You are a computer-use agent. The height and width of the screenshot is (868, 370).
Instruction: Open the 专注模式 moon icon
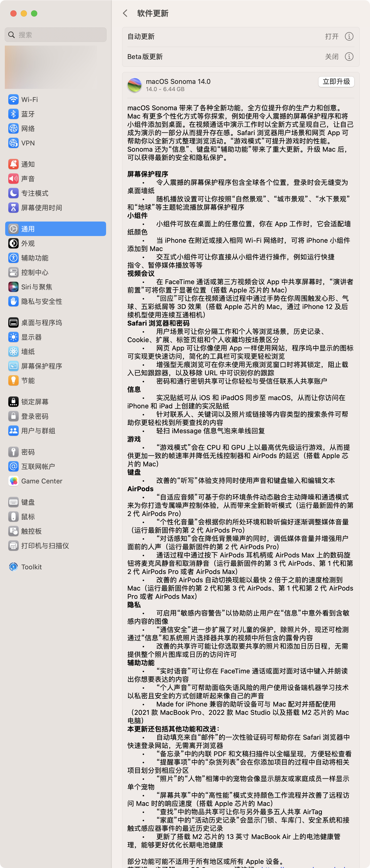pos(13,193)
